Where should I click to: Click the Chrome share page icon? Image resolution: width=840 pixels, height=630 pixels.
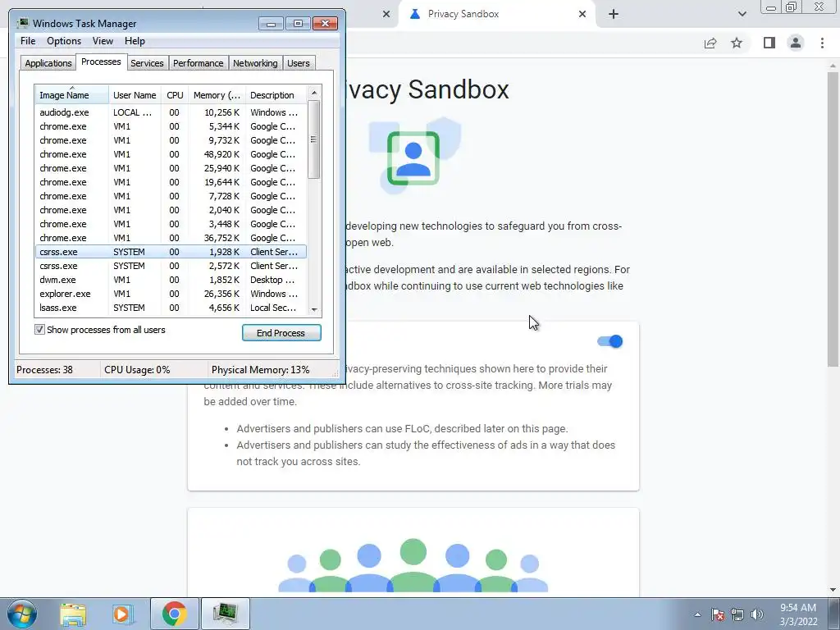pyautogui.click(x=710, y=43)
